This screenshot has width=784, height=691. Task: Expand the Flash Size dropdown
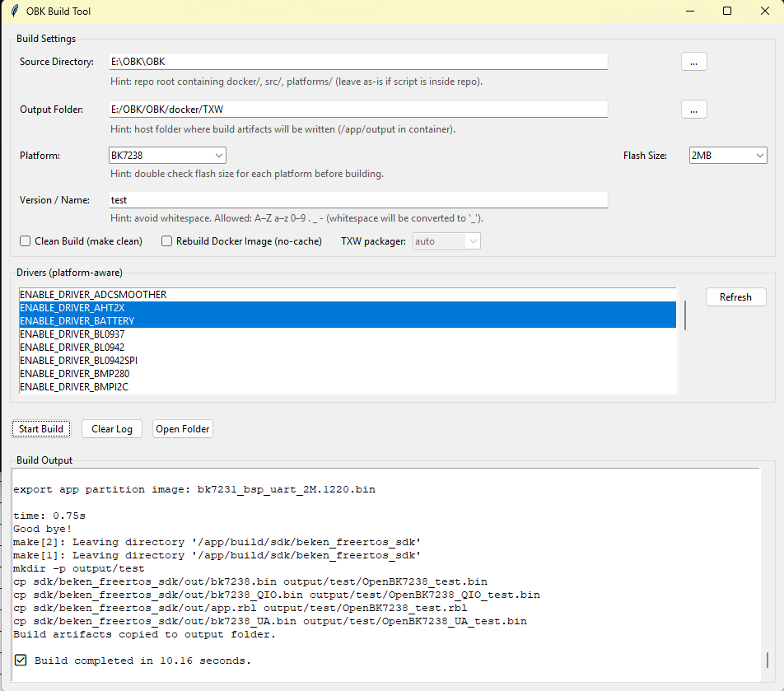click(x=728, y=156)
